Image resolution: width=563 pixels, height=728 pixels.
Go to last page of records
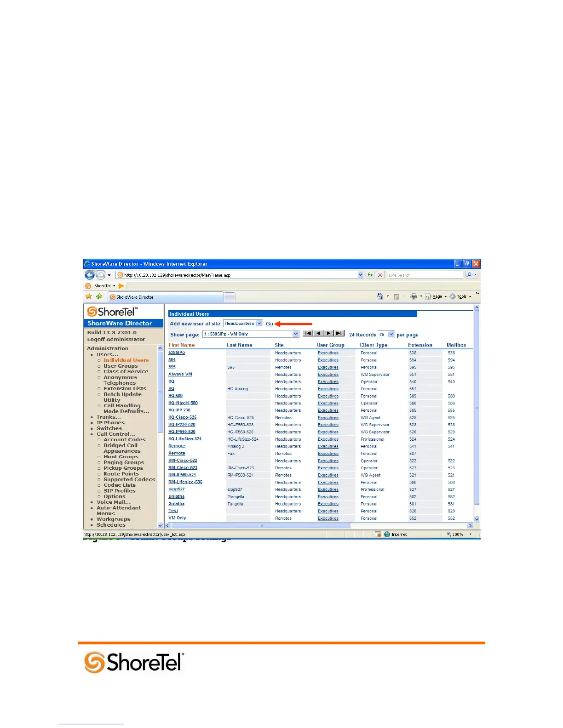click(x=339, y=333)
